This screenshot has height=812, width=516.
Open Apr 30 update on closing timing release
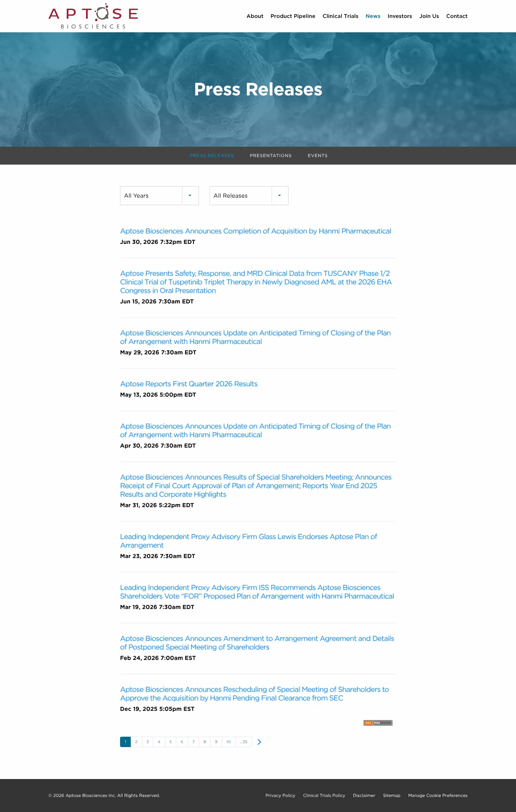pos(255,430)
